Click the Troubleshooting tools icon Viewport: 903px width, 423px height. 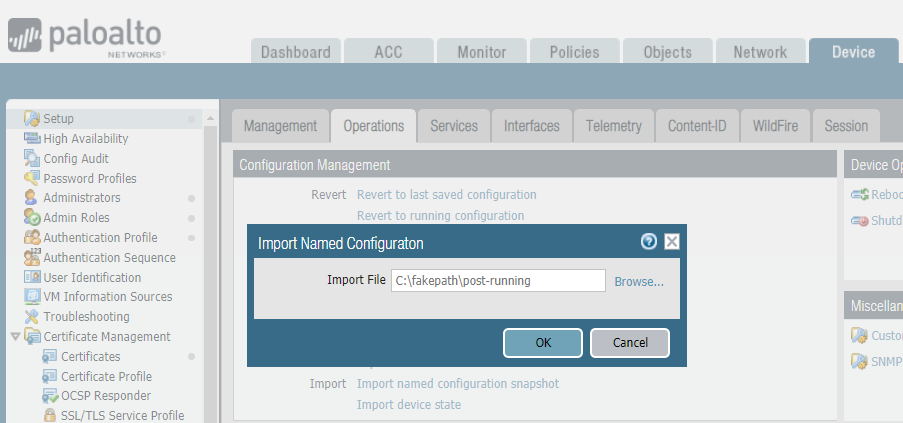coord(32,317)
